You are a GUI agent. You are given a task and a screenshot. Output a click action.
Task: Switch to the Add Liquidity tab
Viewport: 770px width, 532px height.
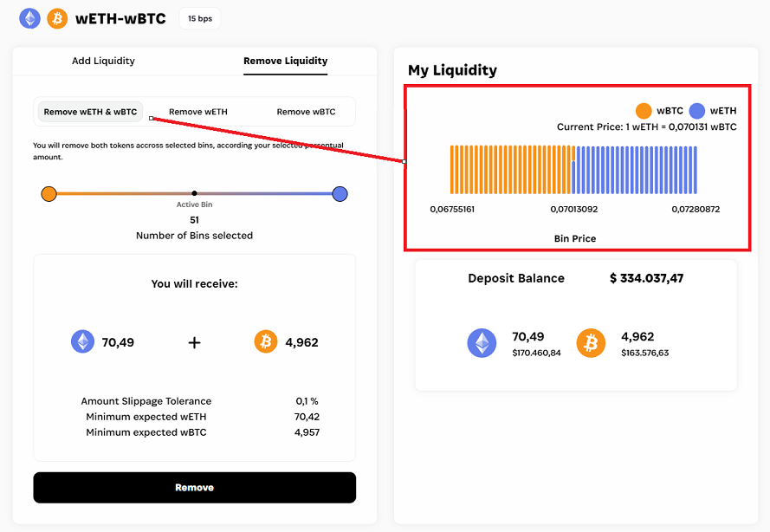pos(103,61)
